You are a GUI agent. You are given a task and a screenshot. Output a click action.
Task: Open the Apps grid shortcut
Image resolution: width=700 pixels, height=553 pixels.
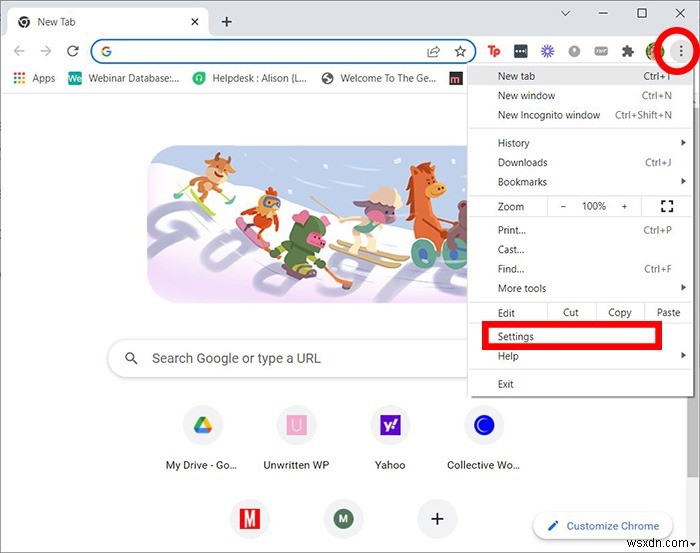click(x=34, y=78)
